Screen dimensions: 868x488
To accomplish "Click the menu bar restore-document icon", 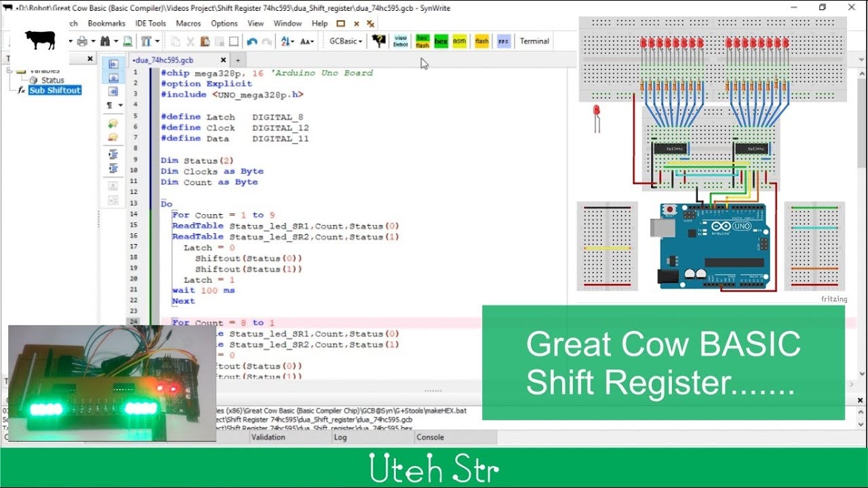I will pos(341,23).
